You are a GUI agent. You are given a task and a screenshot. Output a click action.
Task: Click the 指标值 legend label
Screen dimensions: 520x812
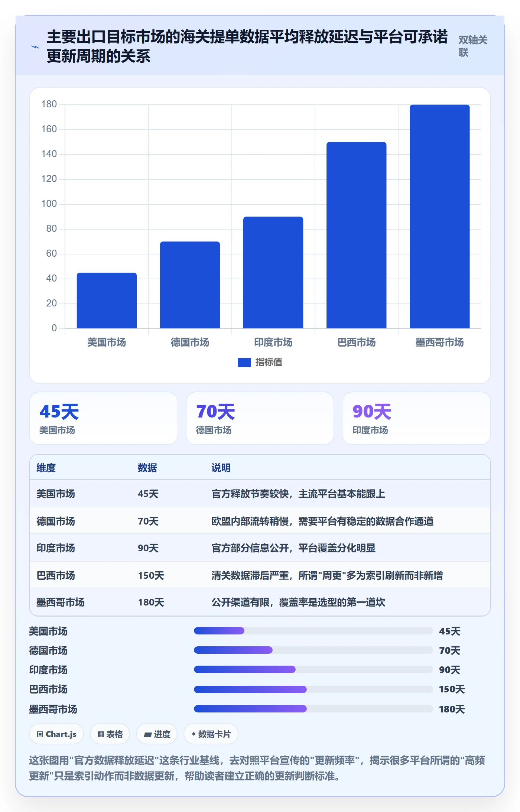[269, 362]
